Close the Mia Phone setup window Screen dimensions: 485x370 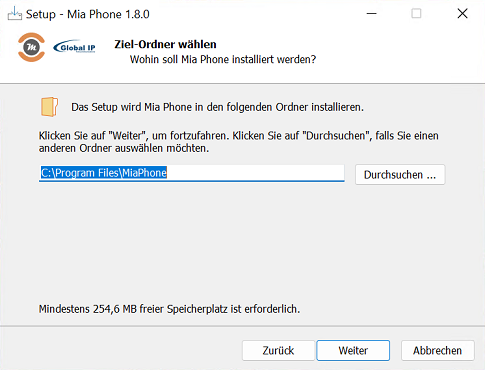pos(462,14)
